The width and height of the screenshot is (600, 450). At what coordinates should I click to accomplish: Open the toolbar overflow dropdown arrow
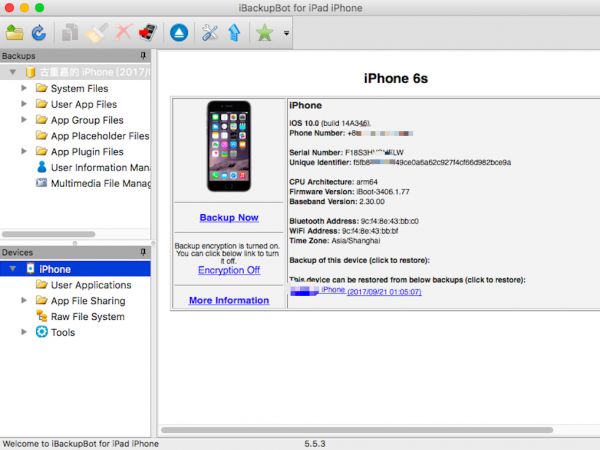tap(286, 33)
